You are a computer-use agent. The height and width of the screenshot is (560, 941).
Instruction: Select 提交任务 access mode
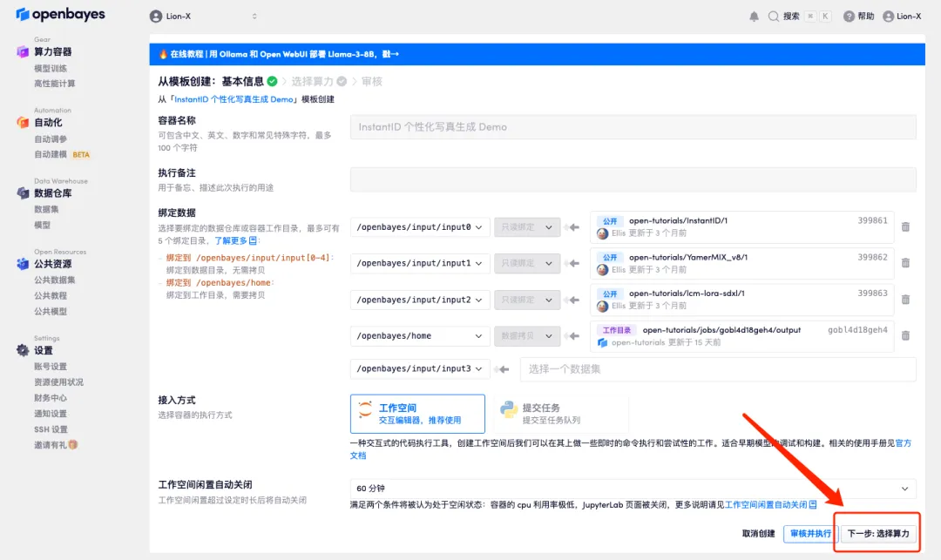click(x=560, y=414)
